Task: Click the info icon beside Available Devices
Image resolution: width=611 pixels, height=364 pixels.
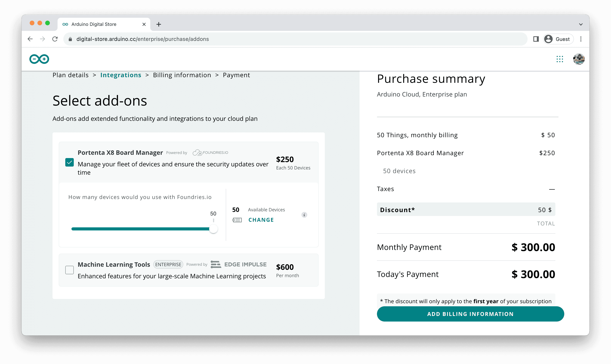Action: click(x=305, y=215)
